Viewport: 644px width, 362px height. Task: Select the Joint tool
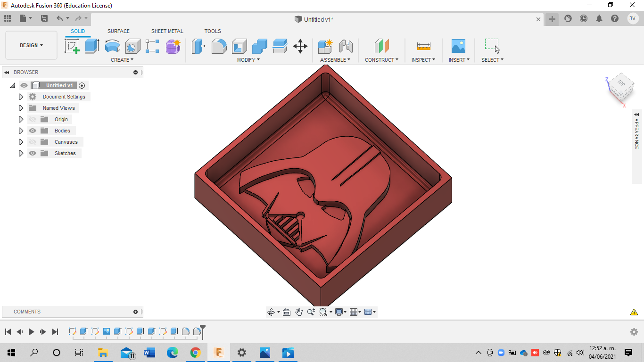pos(346,46)
